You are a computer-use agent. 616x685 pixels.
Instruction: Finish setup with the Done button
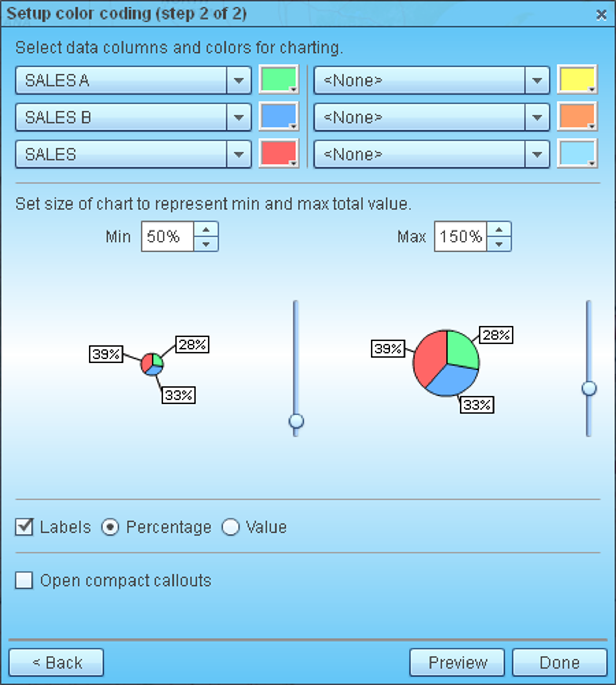point(560,662)
